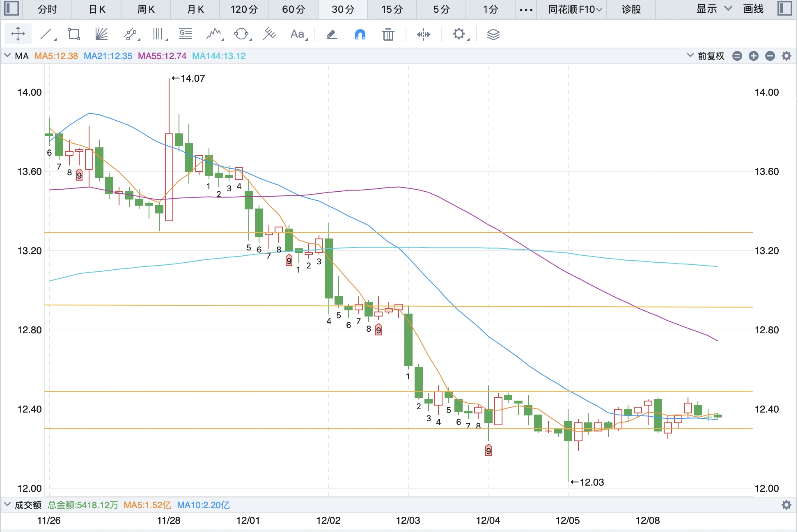798x532 pixels.
Task: Toggle the left sidebar panel
Action: (x=11, y=9)
